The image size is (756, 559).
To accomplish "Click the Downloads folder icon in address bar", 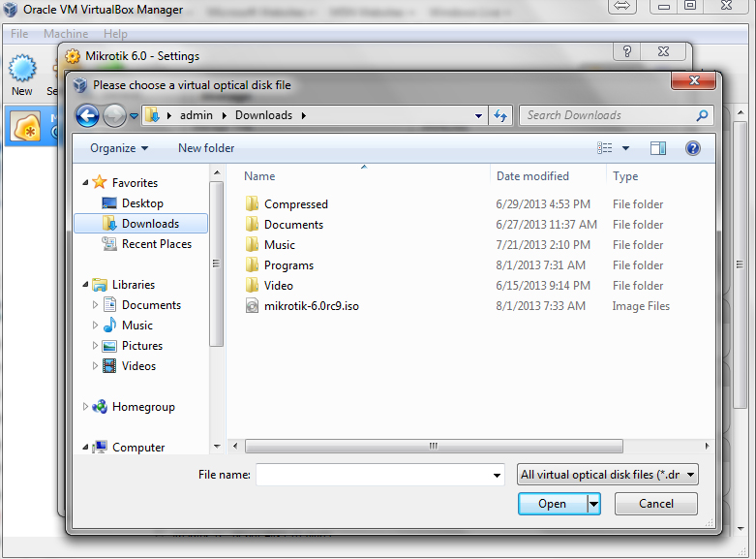I will (x=152, y=115).
